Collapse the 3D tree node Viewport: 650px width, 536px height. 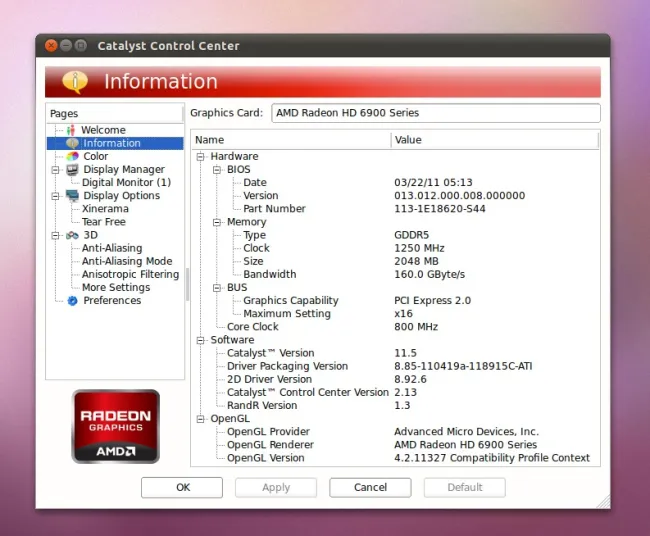tap(55, 235)
